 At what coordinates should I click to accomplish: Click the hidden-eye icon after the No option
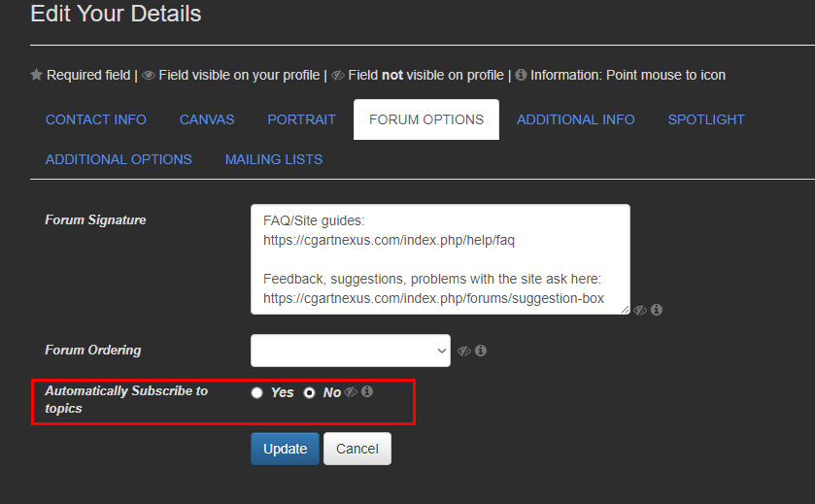[351, 392]
